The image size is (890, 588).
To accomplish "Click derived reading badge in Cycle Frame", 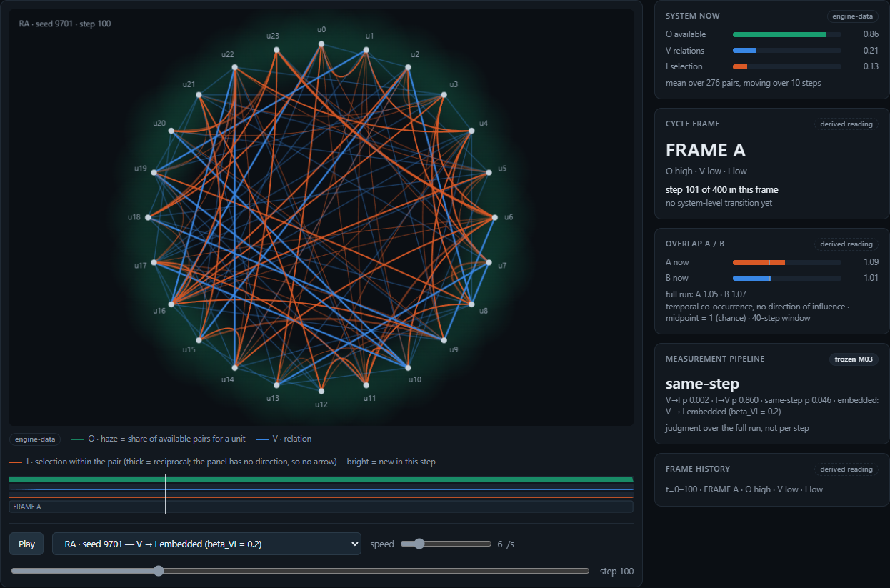I will coord(846,124).
